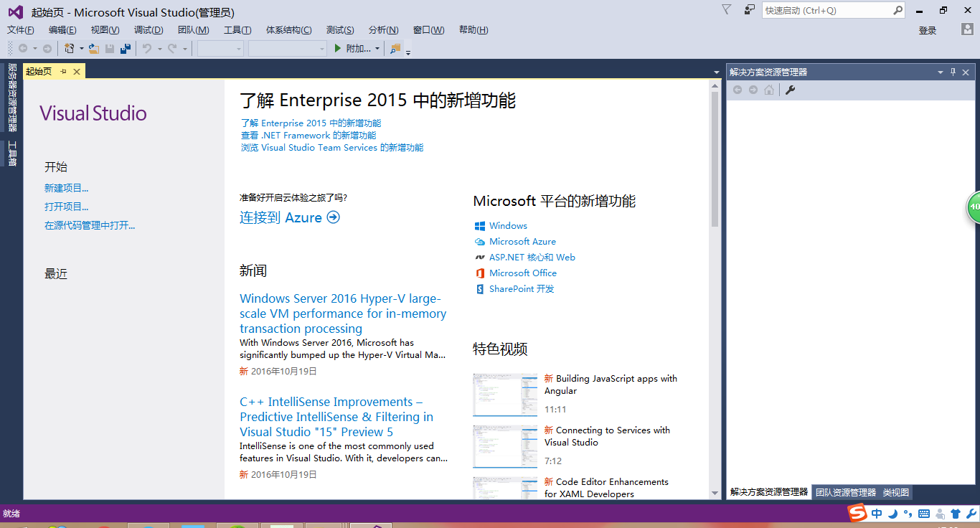Screen dimensions: 980x528
Task: Toggle auto-hide pin of Solution Explorer panel
Action: point(953,72)
